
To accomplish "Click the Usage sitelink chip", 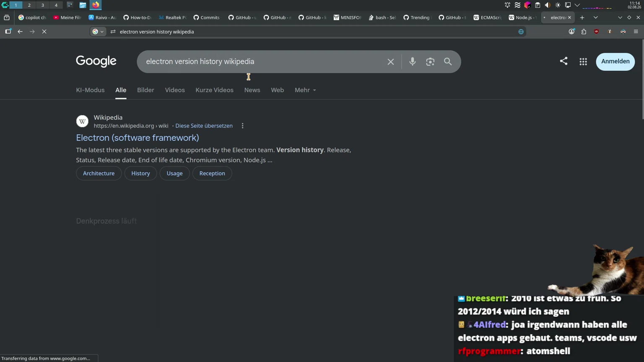I will pos(174,173).
